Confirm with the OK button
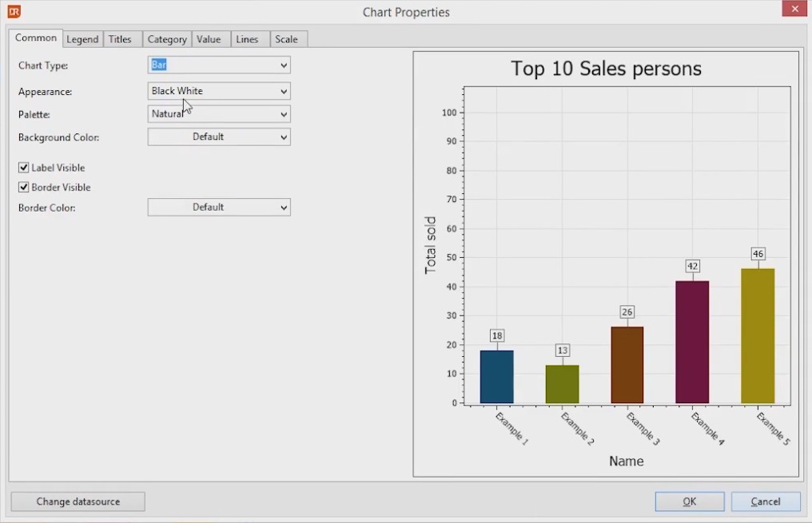 click(689, 501)
